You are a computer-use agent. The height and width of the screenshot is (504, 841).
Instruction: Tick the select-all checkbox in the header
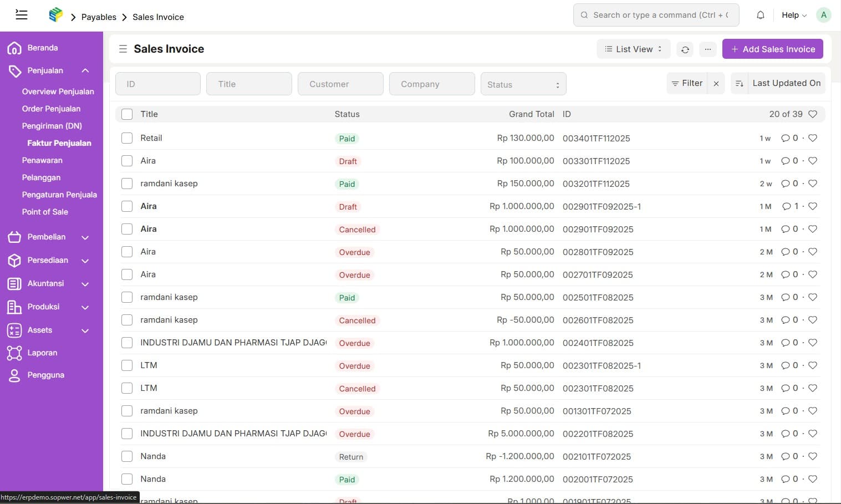126,114
